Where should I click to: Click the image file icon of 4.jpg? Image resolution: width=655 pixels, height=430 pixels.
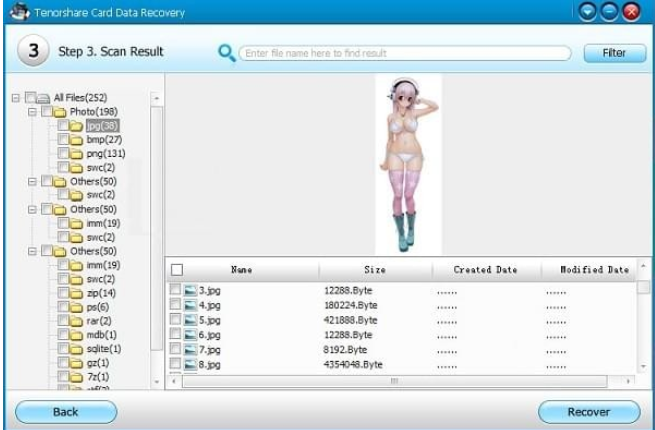[190, 305]
